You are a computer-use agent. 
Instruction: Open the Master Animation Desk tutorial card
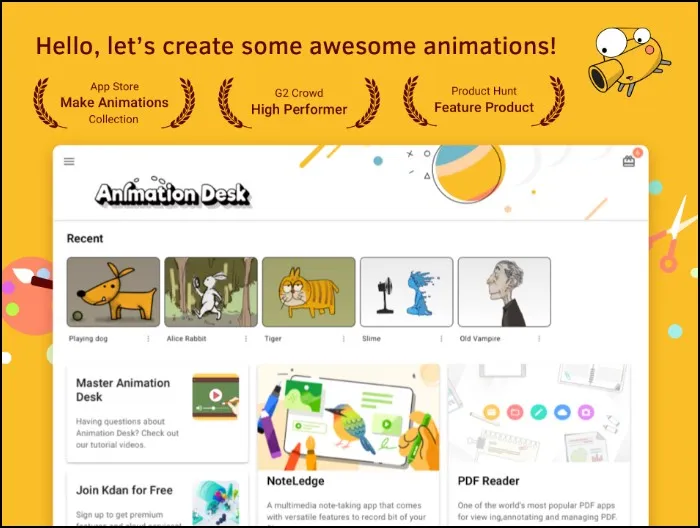click(157, 413)
